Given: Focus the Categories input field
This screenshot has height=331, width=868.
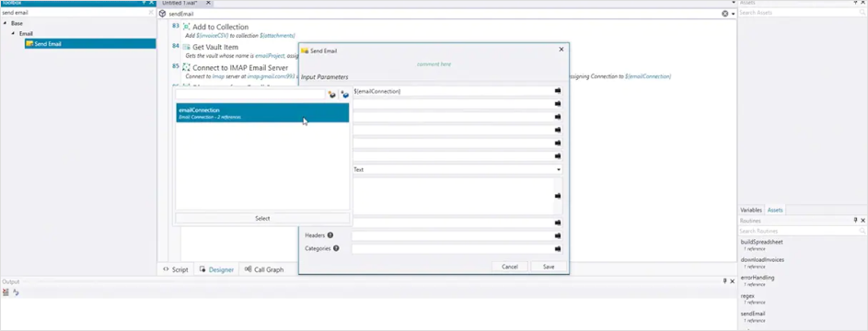Looking at the screenshot, I should [452, 249].
